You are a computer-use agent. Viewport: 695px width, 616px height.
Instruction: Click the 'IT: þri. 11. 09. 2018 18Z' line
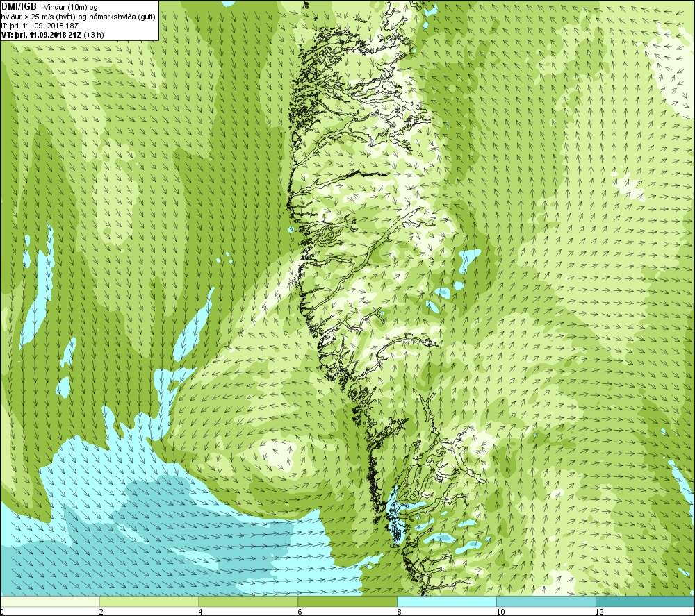point(40,26)
